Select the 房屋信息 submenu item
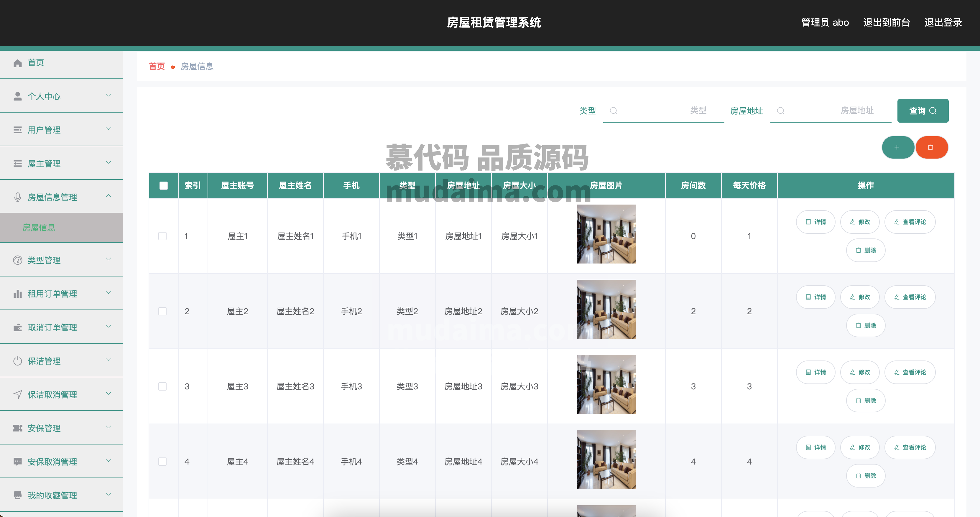 tap(61, 228)
